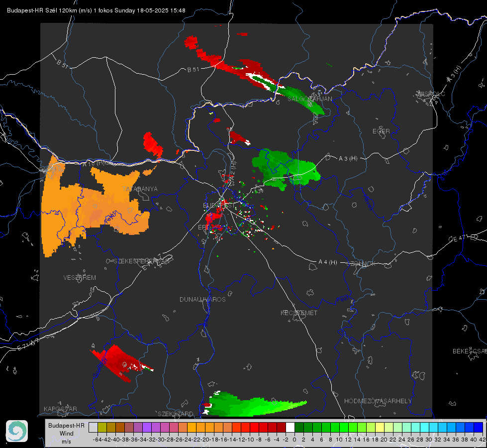Click the SZEKSZÁRD city label
Screen dimensions: 487x448
click(176, 414)
